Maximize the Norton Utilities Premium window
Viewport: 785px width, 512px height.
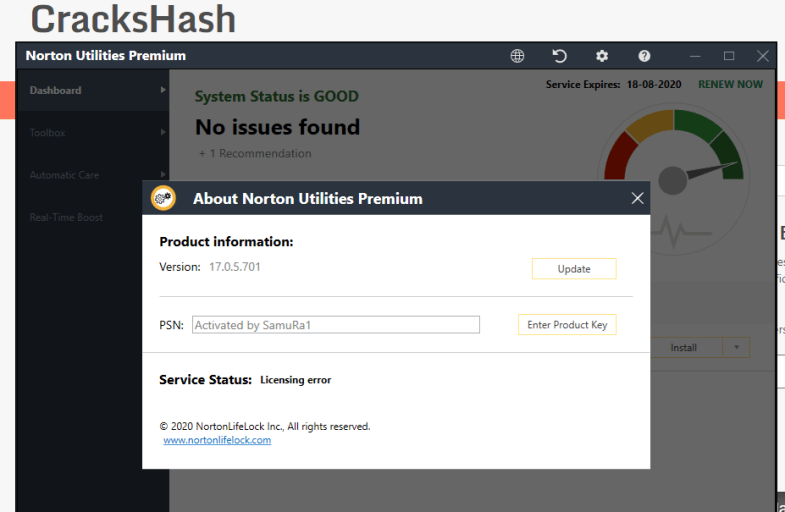pyautogui.click(x=729, y=56)
